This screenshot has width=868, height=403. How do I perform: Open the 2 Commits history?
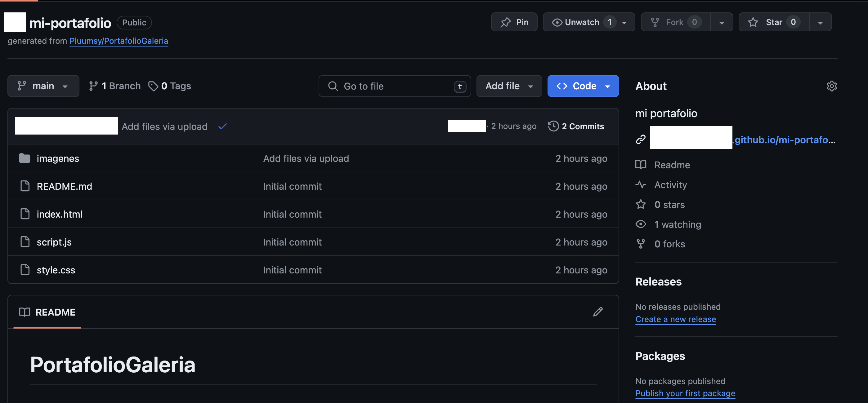point(576,126)
